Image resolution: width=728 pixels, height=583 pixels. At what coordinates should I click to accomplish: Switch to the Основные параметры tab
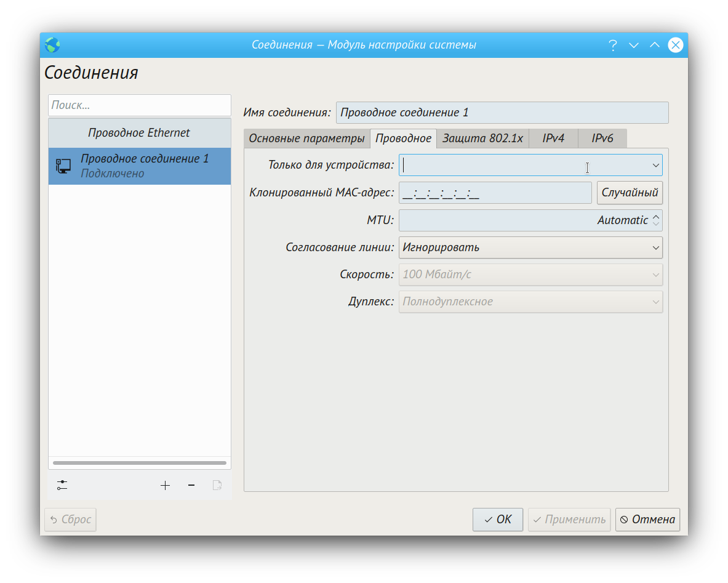coord(306,139)
